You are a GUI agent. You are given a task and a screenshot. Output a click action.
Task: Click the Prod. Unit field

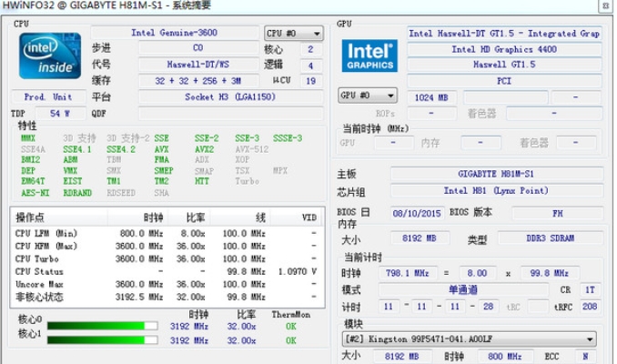pyautogui.click(x=48, y=96)
